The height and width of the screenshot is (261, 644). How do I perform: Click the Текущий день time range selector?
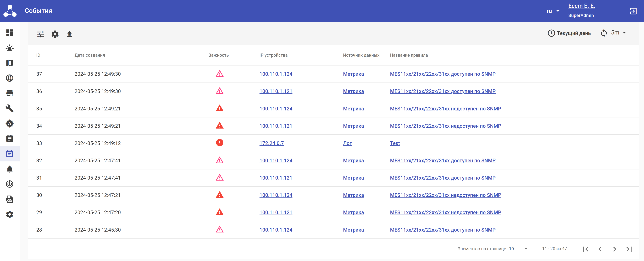[x=569, y=33]
